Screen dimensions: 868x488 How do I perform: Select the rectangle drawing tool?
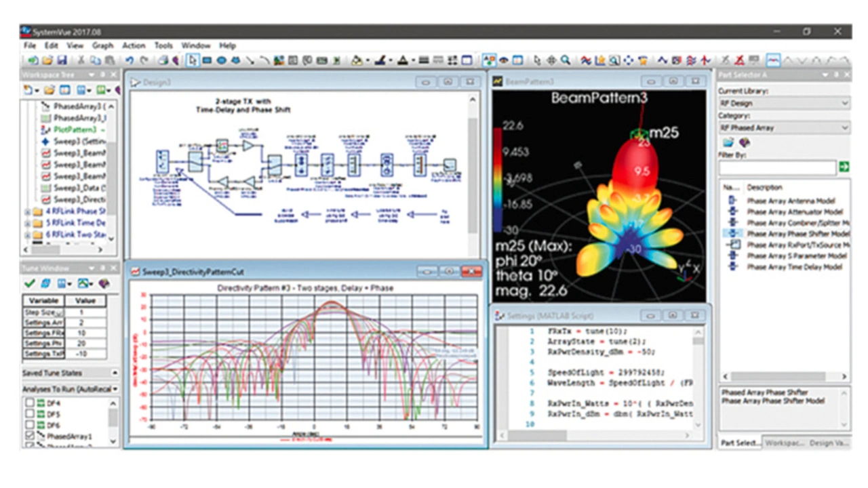pyautogui.click(x=207, y=60)
